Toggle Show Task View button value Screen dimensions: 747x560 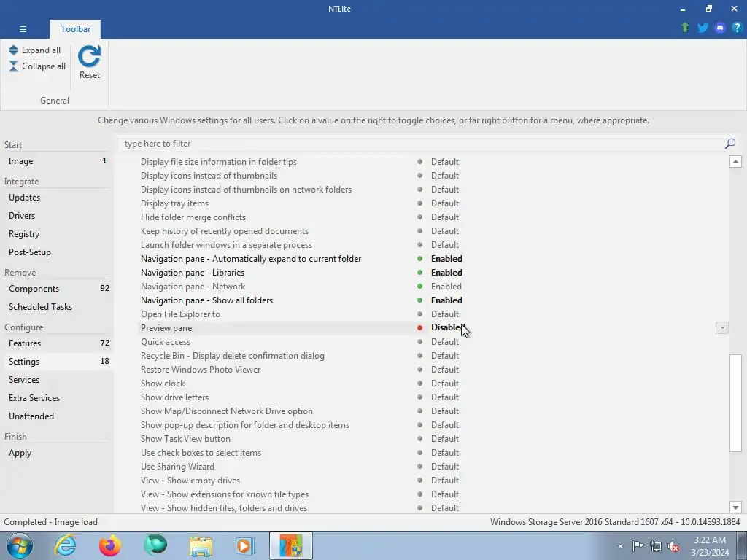click(x=444, y=438)
